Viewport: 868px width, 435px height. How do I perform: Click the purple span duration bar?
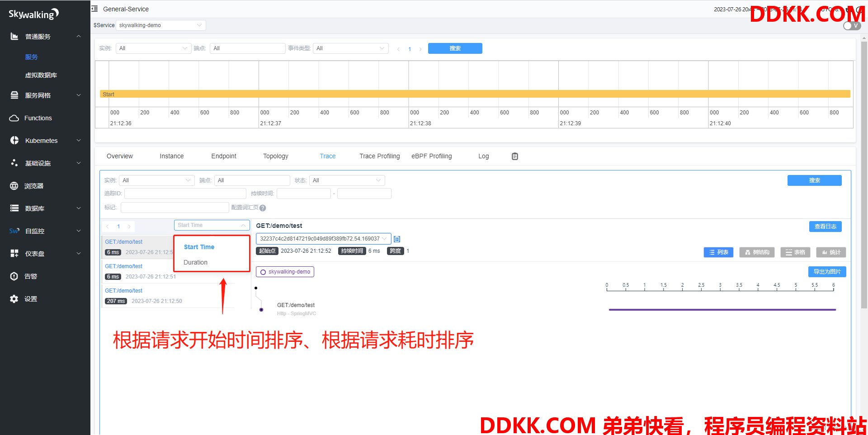[722, 310]
